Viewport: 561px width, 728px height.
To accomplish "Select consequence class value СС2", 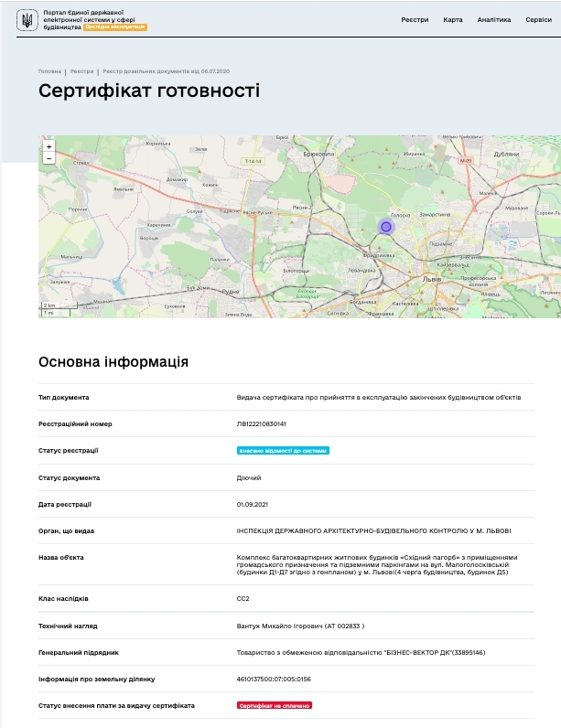I will point(243,598).
